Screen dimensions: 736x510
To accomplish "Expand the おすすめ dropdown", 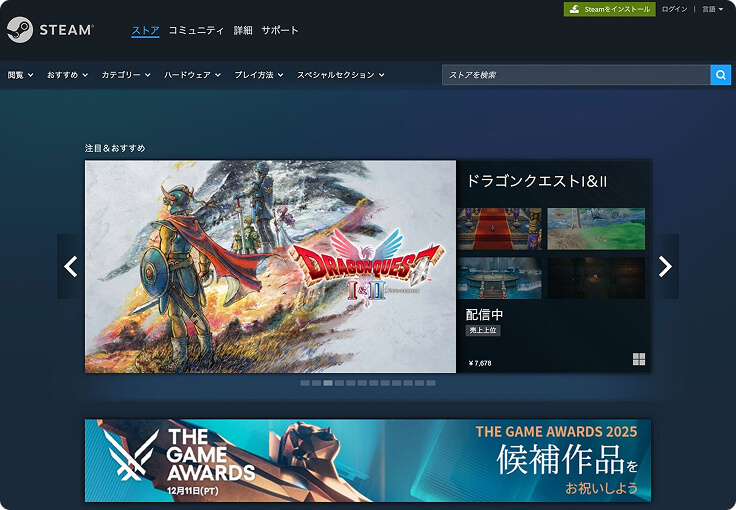I will pyautogui.click(x=67, y=75).
